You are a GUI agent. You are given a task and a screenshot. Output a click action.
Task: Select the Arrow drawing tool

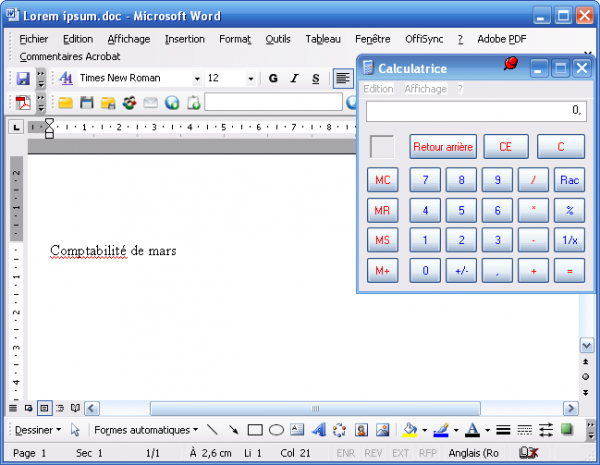[233, 430]
